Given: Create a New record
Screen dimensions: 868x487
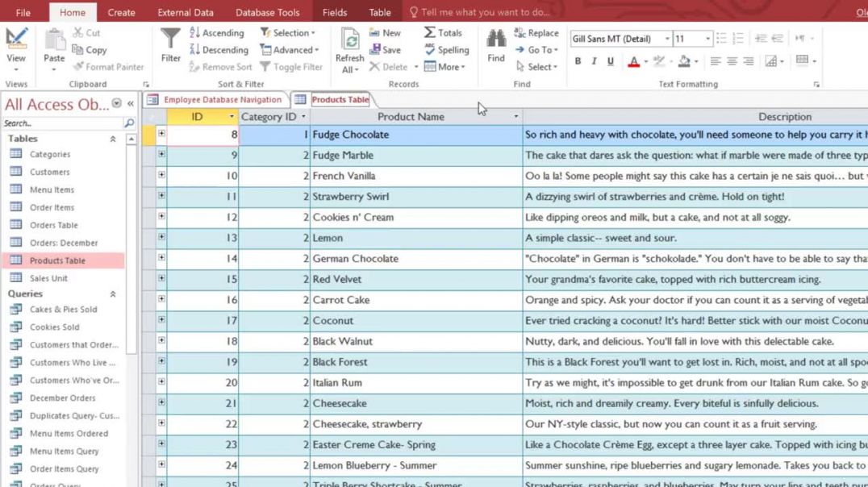Looking at the screenshot, I should pos(385,32).
